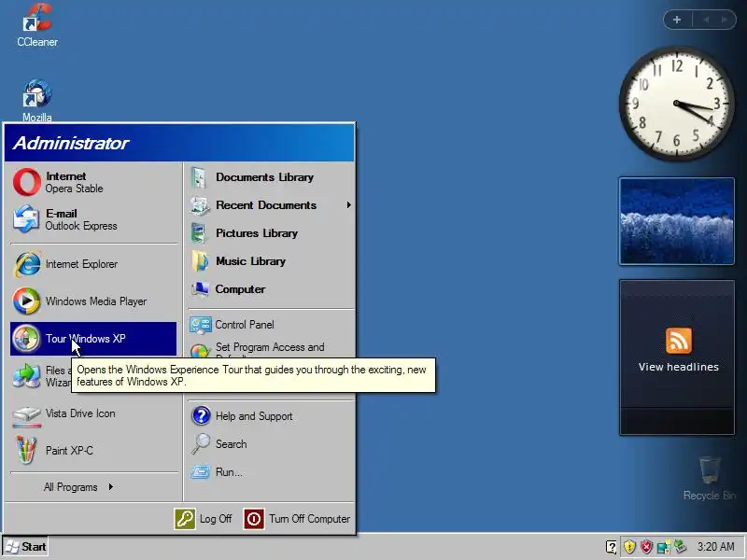Click the 3:20 AM taskbar clock

tap(715, 546)
